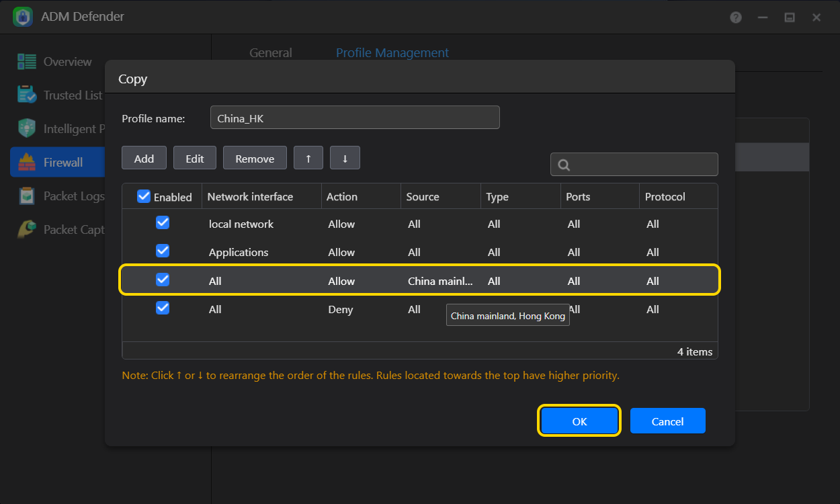Click the ADM Defender app shield icon
840x504 pixels.
point(24,17)
